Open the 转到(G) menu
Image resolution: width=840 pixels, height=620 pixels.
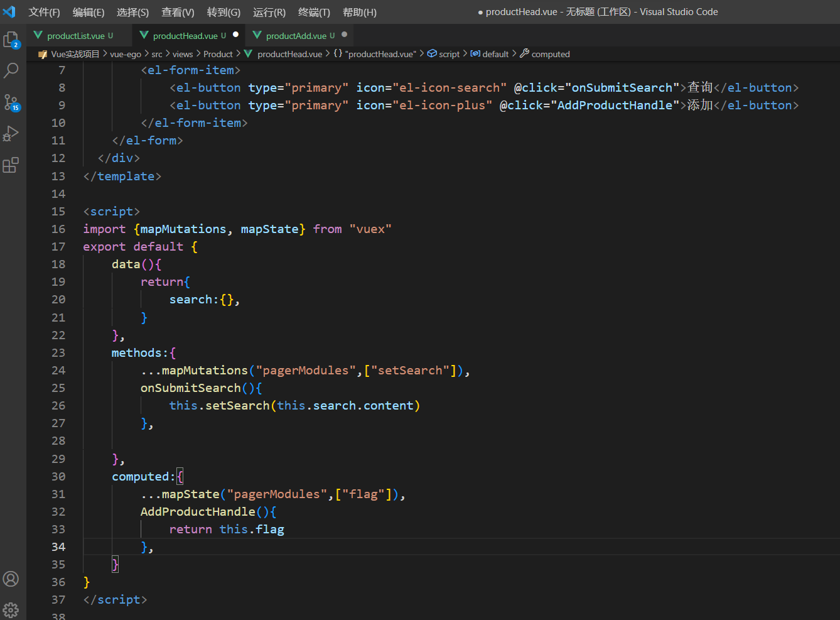pyautogui.click(x=223, y=12)
